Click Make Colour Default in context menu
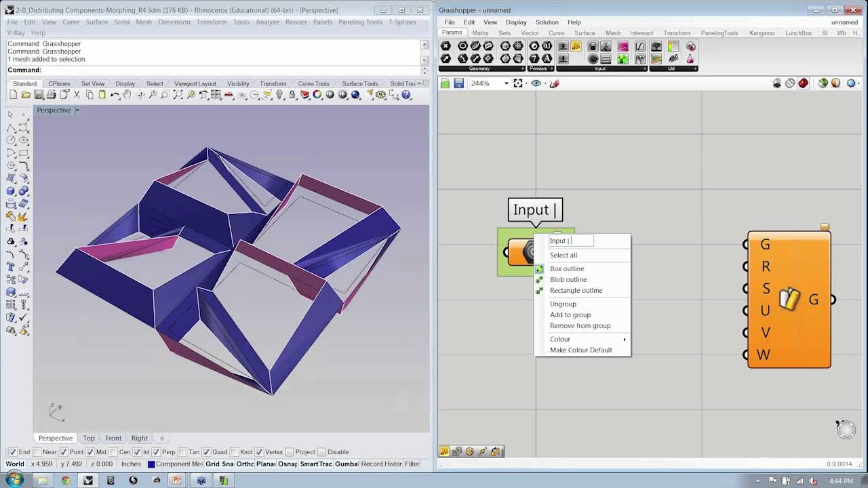This screenshot has height=488, width=868. [x=583, y=350]
